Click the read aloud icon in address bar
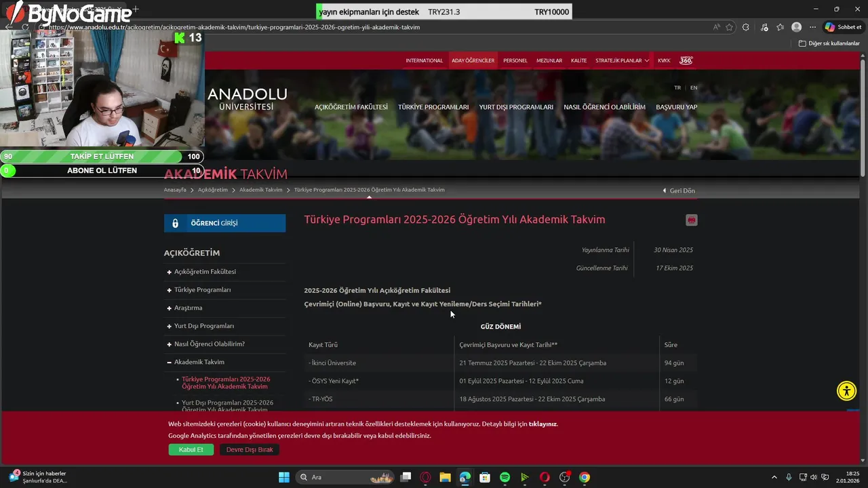The height and width of the screenshot is (488, 868). coord(717,27)
